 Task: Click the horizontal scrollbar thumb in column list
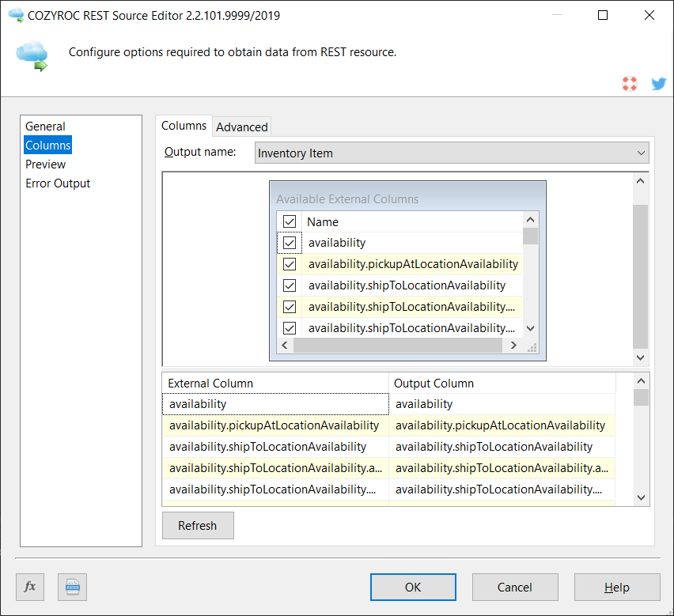point(398,346)
